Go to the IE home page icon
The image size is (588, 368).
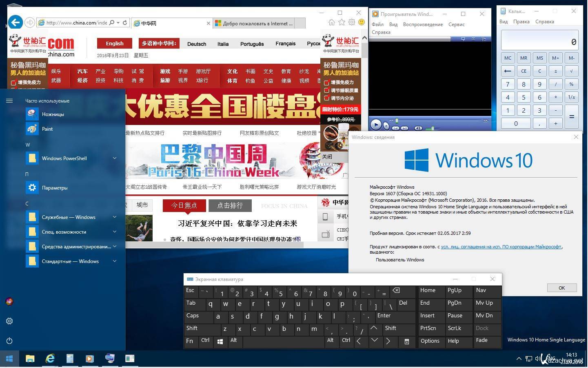[332, 22]
